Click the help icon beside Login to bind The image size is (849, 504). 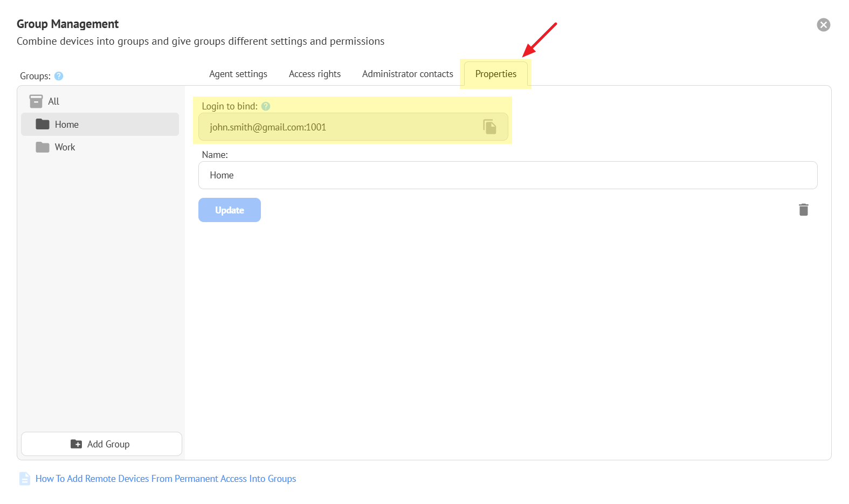point(266,106)
